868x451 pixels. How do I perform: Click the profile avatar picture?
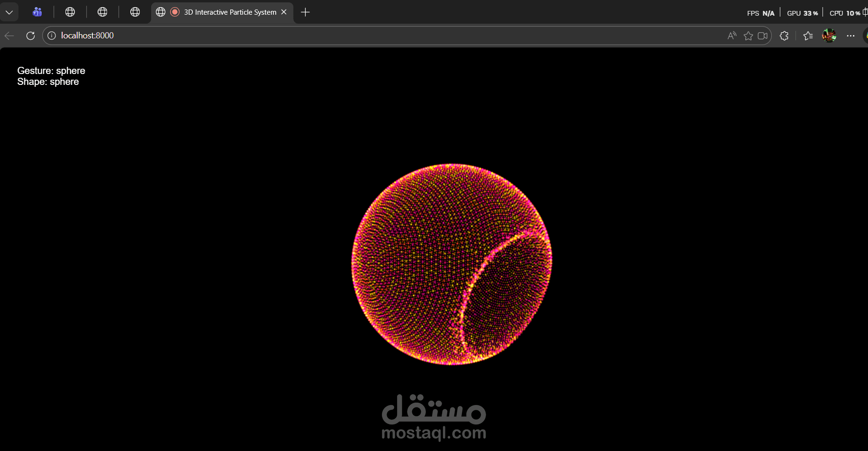830,36
